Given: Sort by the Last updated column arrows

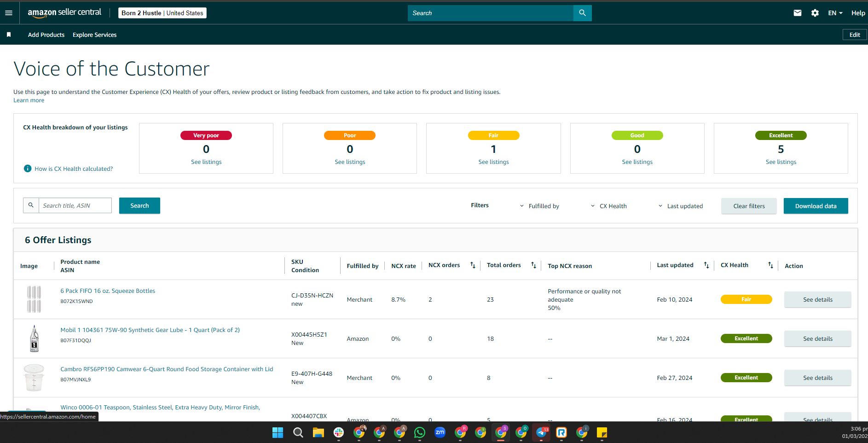Looking at the screenshot, I should coord(706,265).
